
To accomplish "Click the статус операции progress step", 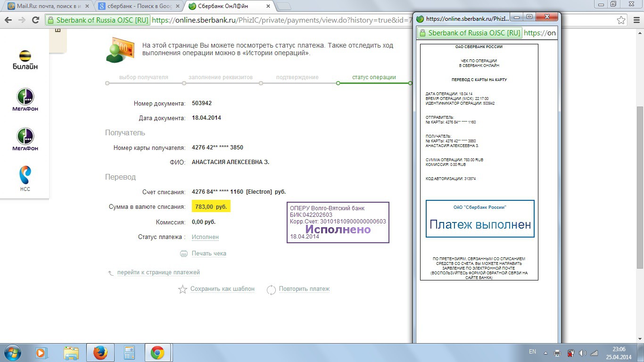I will click(374, 77).
